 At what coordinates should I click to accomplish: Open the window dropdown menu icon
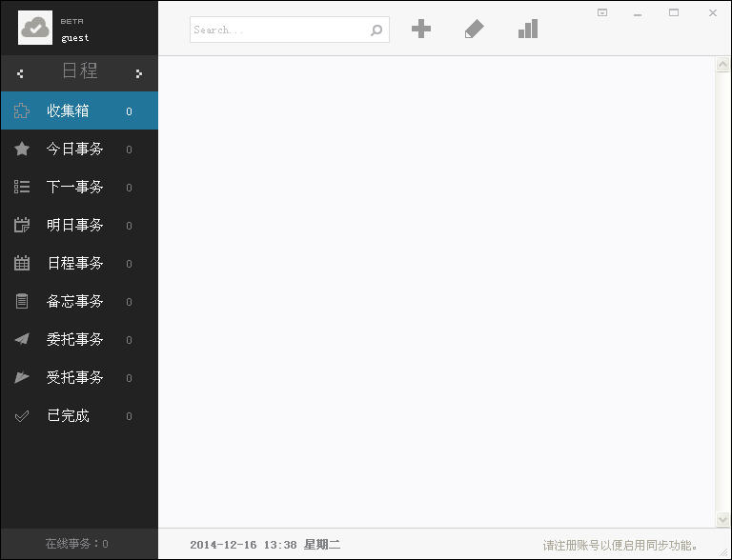click(602, 13)
